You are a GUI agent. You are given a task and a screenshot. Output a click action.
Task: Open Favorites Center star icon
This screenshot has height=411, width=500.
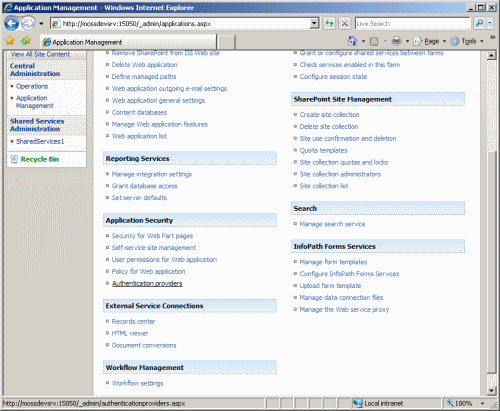(10, 41)
